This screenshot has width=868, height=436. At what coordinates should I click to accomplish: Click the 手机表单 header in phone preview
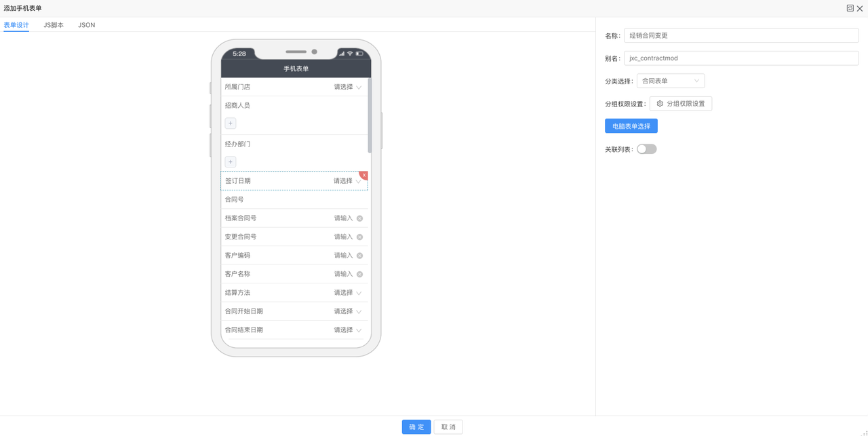point(296,68)
